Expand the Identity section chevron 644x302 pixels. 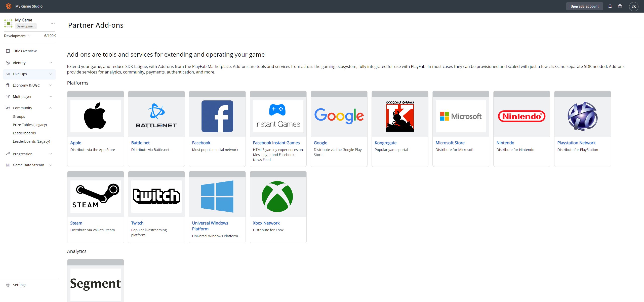[51, 63]
